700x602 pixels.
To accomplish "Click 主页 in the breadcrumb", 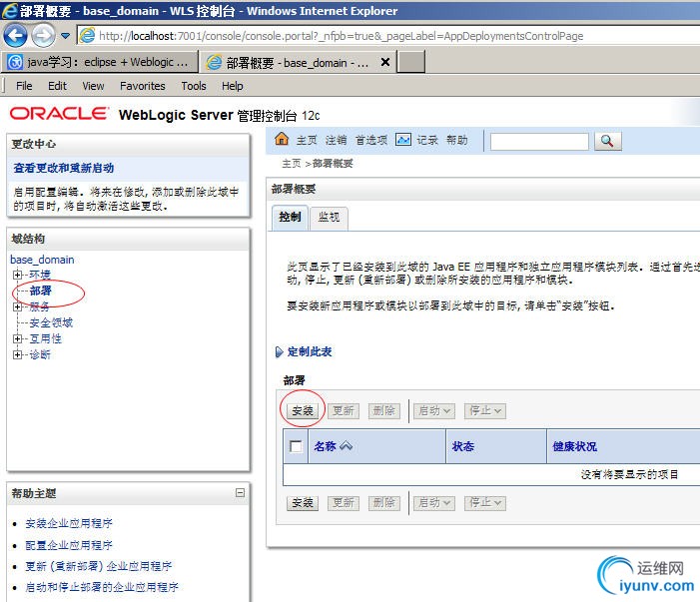I will pos(292,164).
